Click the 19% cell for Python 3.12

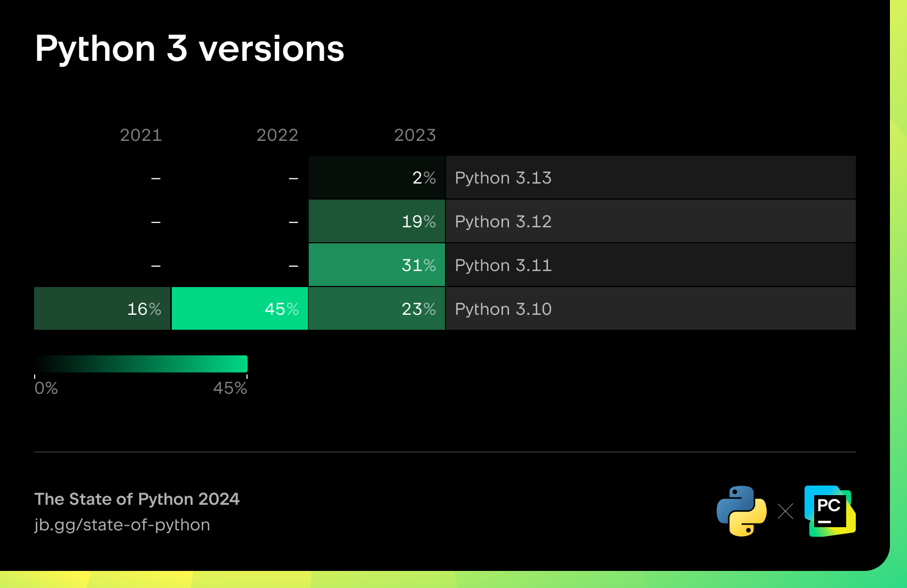[377, 221]
